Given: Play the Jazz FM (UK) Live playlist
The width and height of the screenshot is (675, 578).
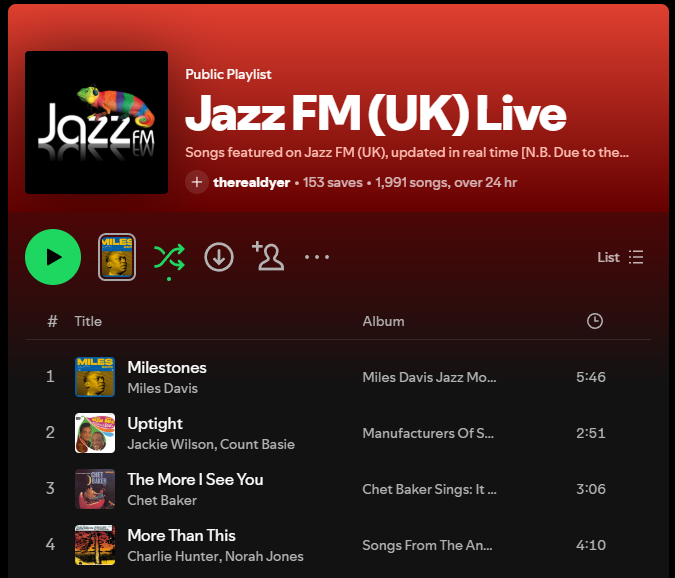Looking at the screenshot, I should [x=53, y=257].
